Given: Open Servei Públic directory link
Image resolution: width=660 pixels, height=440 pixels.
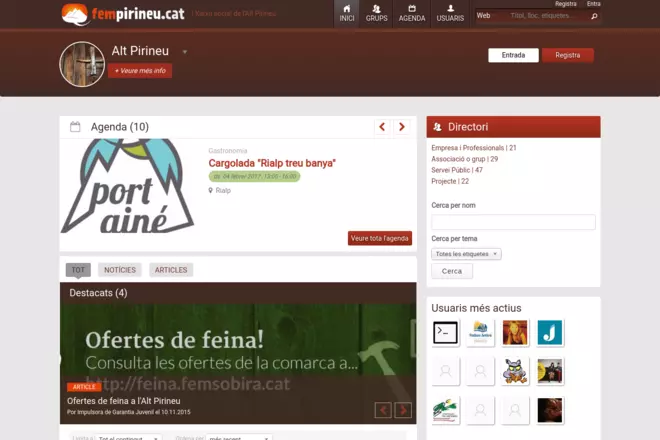Looking at the screenshot, I should 457,170.
